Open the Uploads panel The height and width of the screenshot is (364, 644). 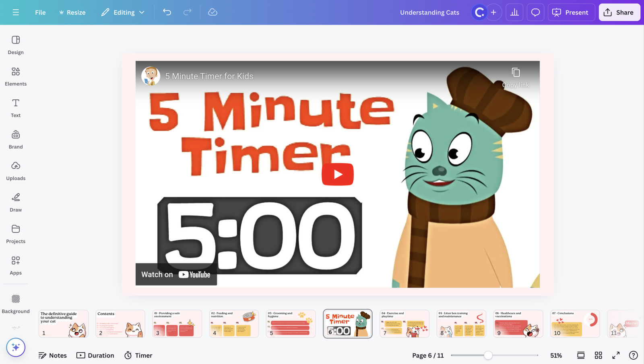click(x=15, y=170)
